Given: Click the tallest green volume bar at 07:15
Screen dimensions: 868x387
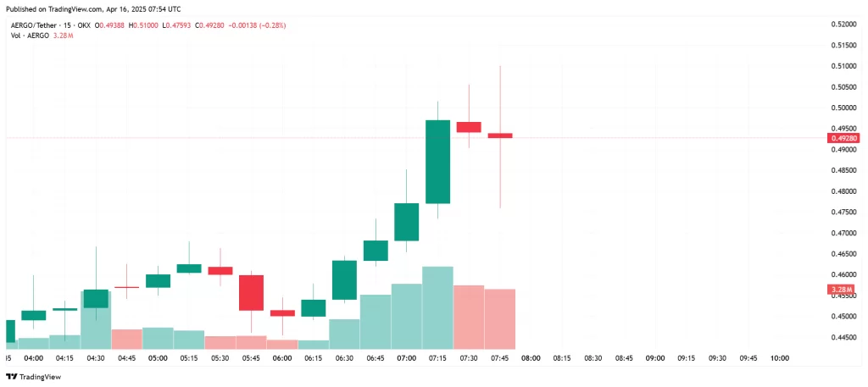Looking at the screenshot, I should (437, 308).
